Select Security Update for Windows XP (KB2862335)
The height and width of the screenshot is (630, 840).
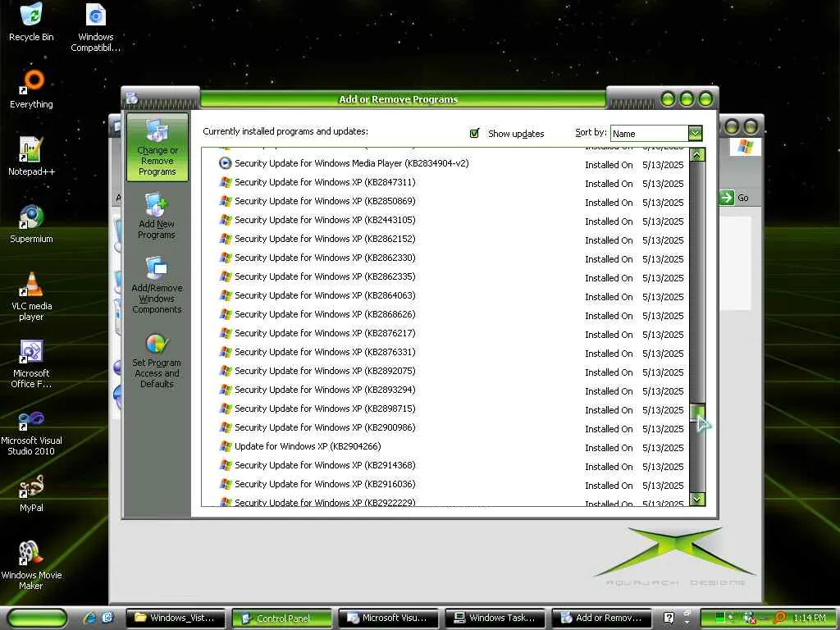(x=445, y=277)
